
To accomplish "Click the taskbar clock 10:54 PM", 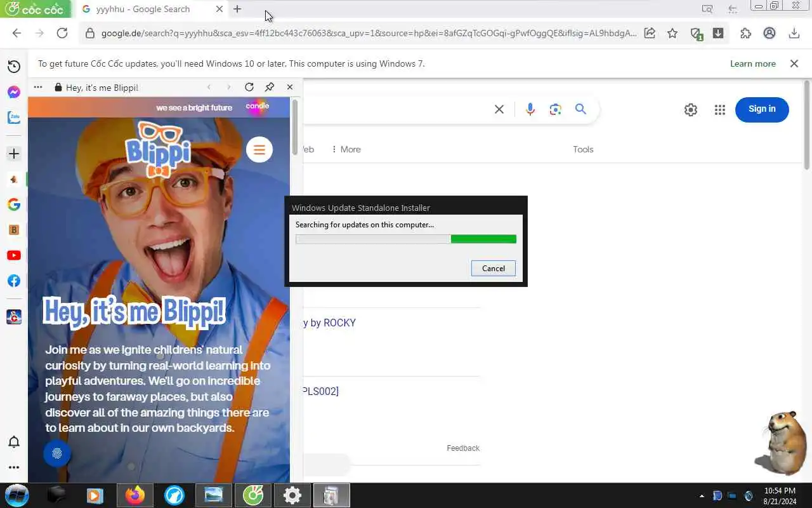I will point(780,491).
